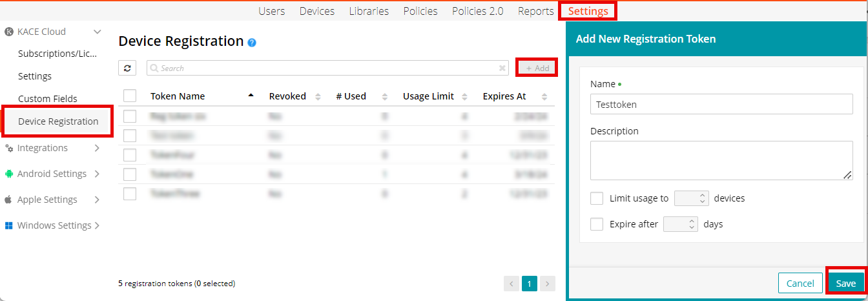The image size is (868, 301).
Task: Expand the Android Settings section
Action: (97, 174)
